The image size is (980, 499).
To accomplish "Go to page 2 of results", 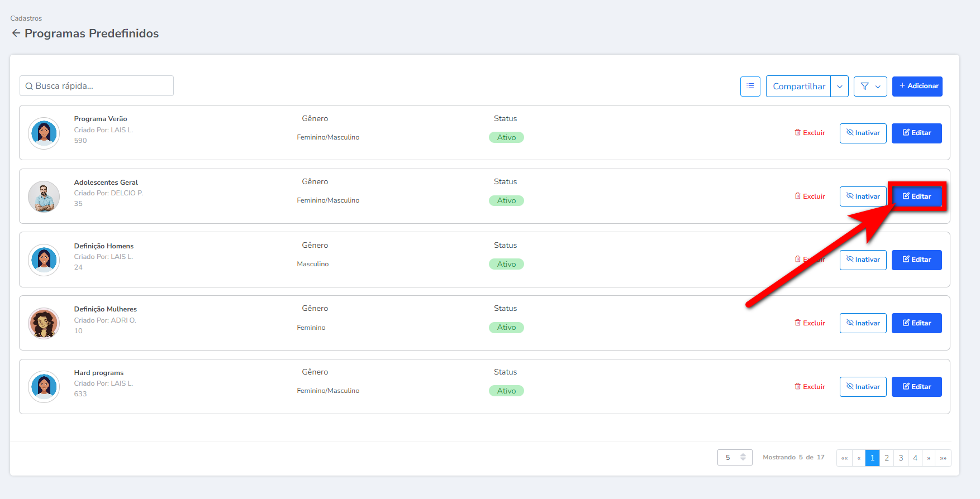I will 886,458.
